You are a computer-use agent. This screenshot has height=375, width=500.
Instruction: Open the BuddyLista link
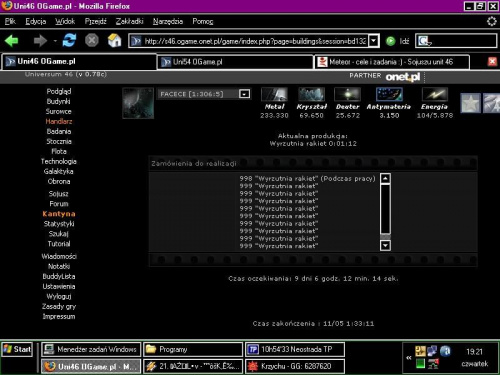click(x=59, y=276)
